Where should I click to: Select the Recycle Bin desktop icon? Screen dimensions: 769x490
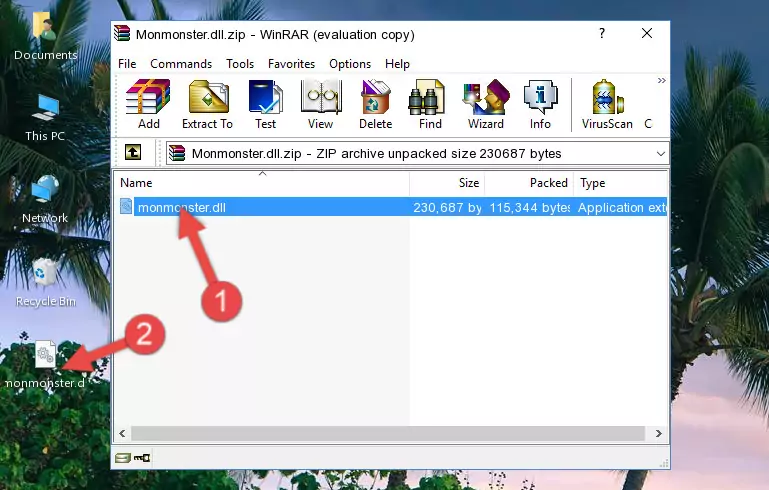(45, 282)
